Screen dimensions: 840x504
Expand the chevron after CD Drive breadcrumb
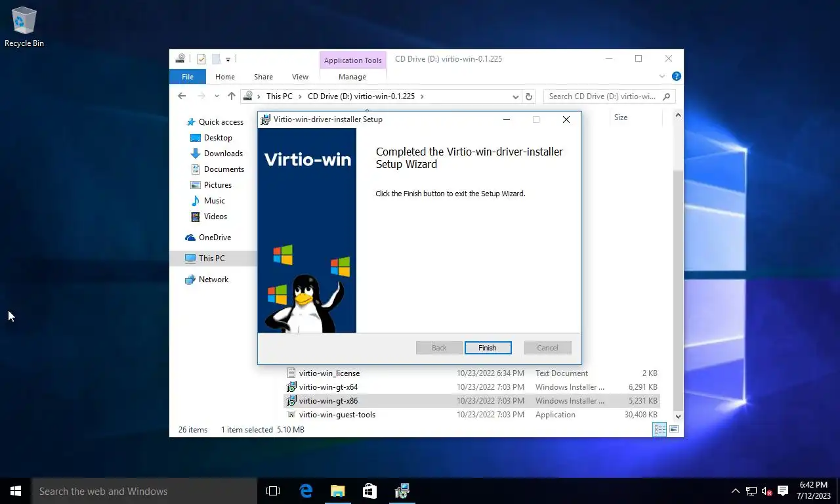point(422,96)
